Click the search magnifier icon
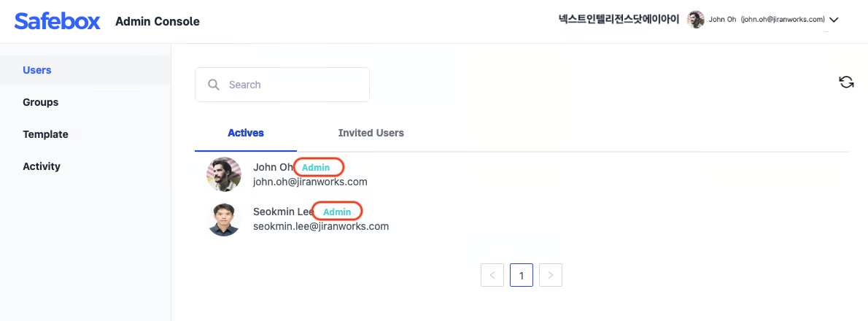868x321 pixels. (214, 85)
